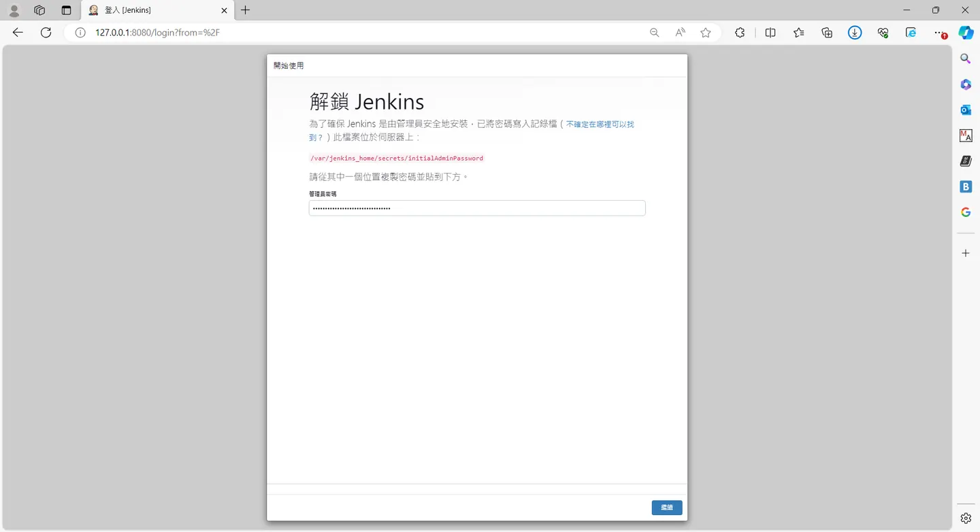The width and height of the screenshot is (980, 532).
Task: Click the Internet Explorer mode icon
Action: pyautogui.click(x=911, y=33)
